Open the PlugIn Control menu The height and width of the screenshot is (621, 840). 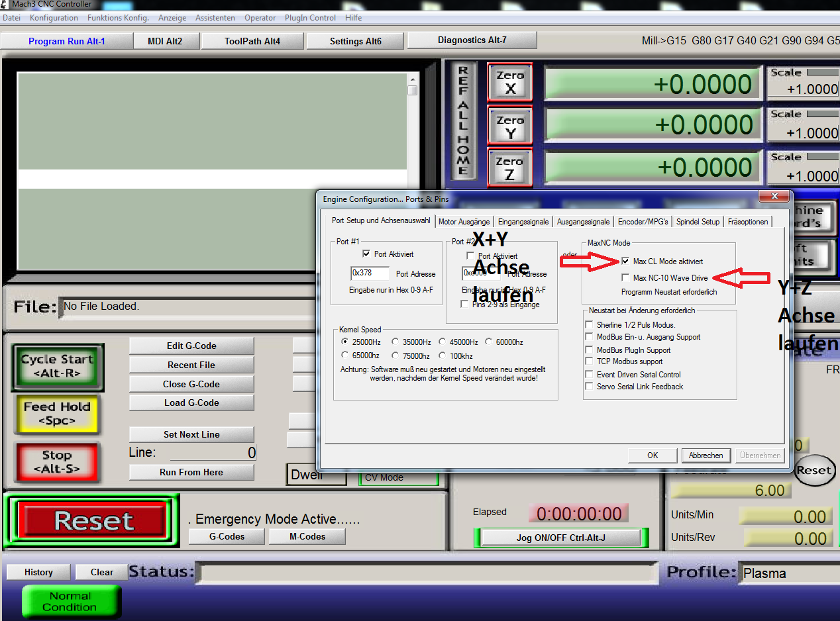(310, 18)
